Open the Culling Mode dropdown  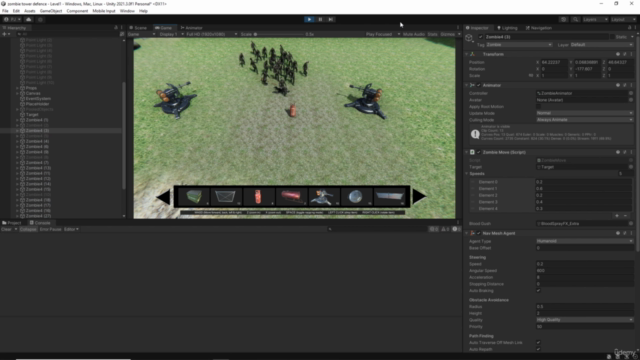pyautogui.click(x=585, y=120)
